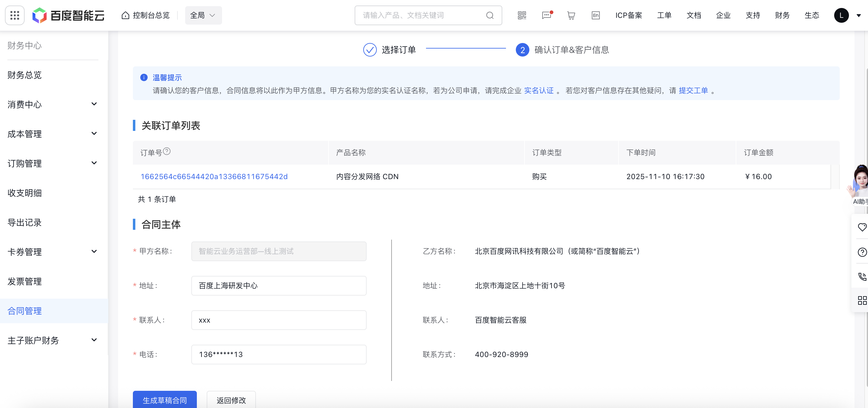Open the message notifications icon
Viewport: 868px width, 408px height.
coord(546,15)
